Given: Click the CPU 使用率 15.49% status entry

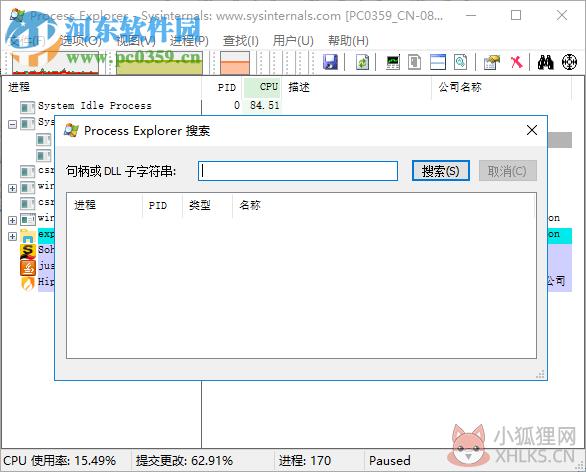Looking at the screenshot, I should pos(59,460).
